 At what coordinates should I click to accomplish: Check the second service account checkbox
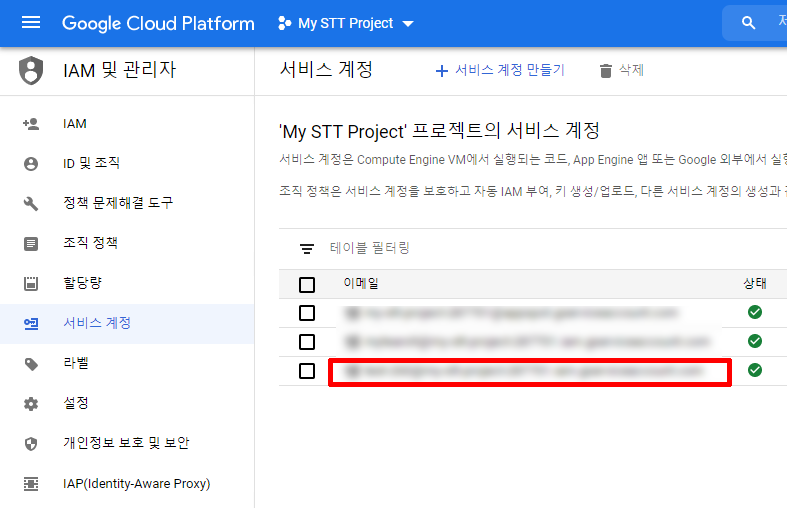pyautogui.click(x=307, y=342)
